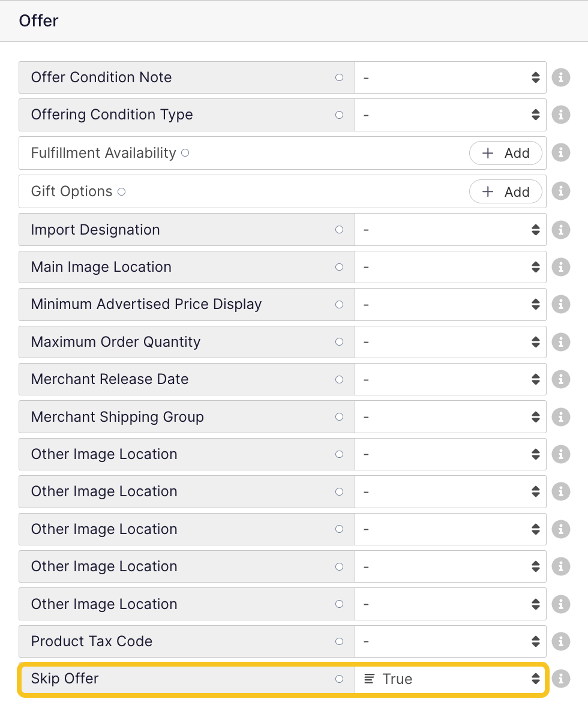Screen dimensions: 588x714
Task: Show info for Merchant Shipping Group
Action: pyautogui.click(x=560, y=416)
